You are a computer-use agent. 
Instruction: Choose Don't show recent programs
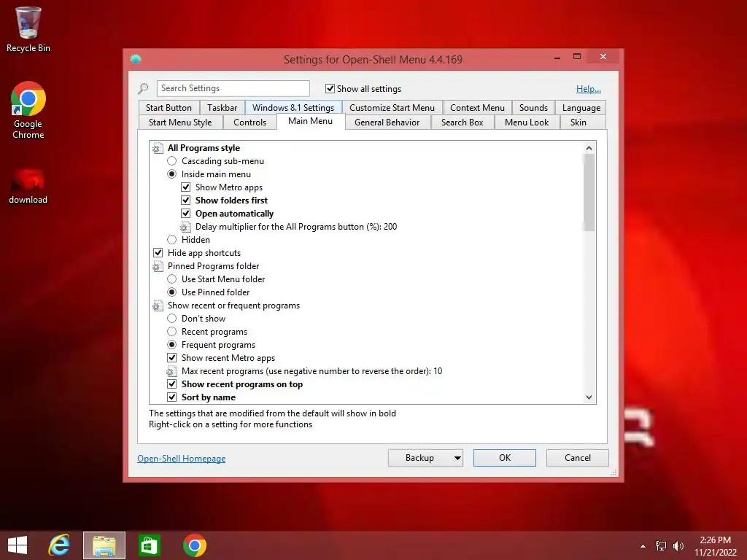(x=172, y=319)
